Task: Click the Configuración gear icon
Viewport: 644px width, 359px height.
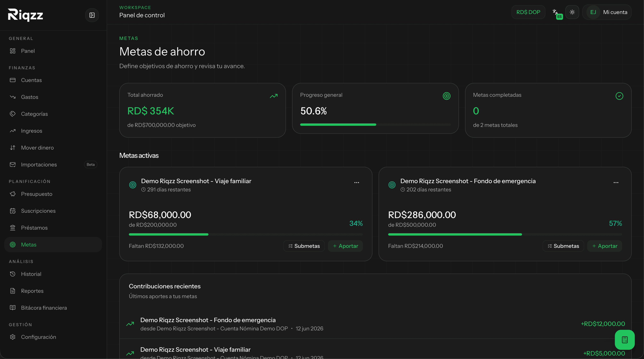Action: coord(13,337)
